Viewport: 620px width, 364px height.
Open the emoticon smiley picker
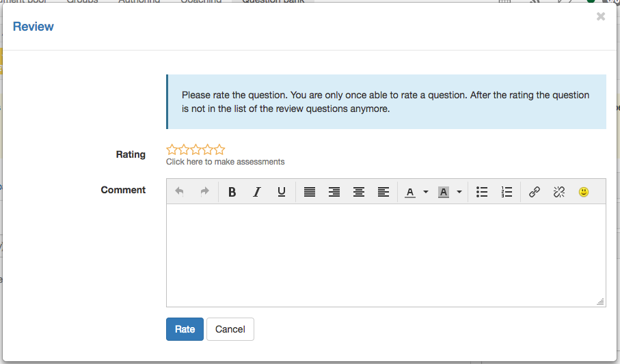tap(584, 193)
